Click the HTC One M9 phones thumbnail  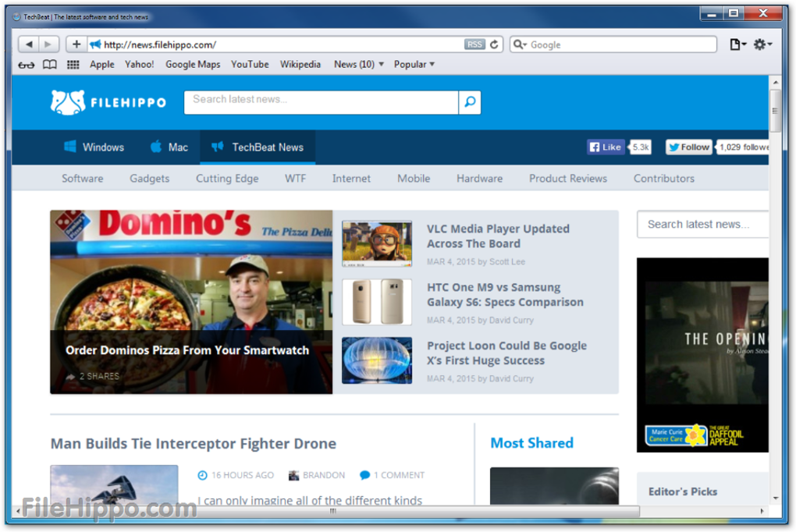pos(377,302)
